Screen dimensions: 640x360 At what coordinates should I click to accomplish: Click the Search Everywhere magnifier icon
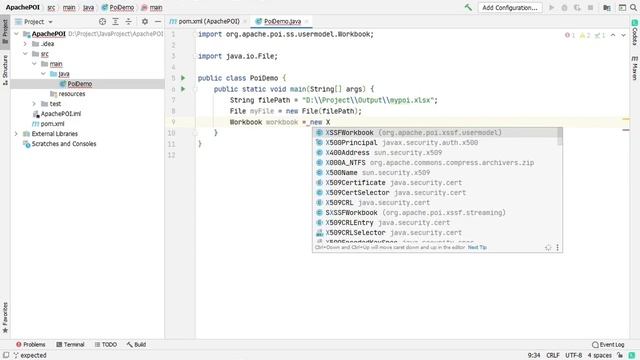(x=634, y=7)
